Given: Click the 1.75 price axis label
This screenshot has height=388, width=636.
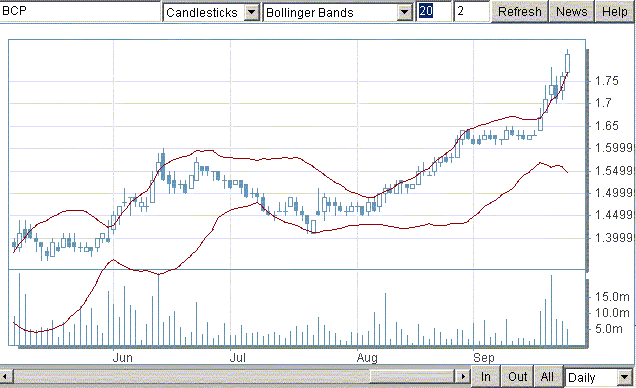Looking at the screenshot, I should coord(607,81).
